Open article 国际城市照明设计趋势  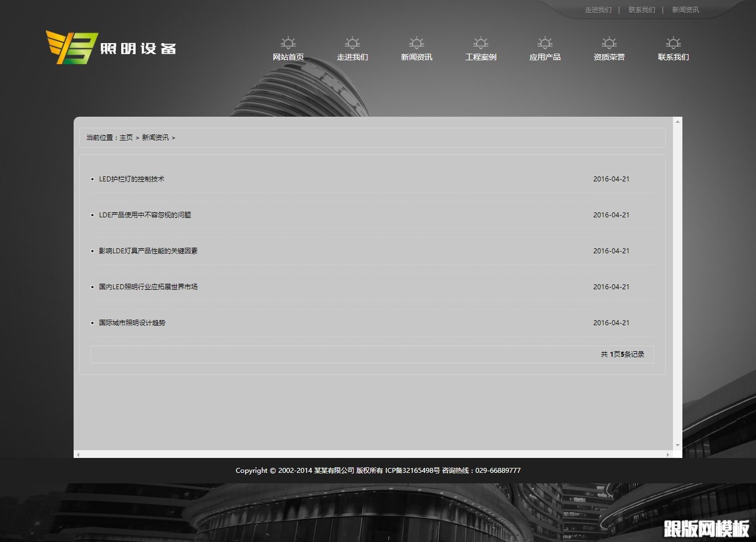click(x=132, y=323)
